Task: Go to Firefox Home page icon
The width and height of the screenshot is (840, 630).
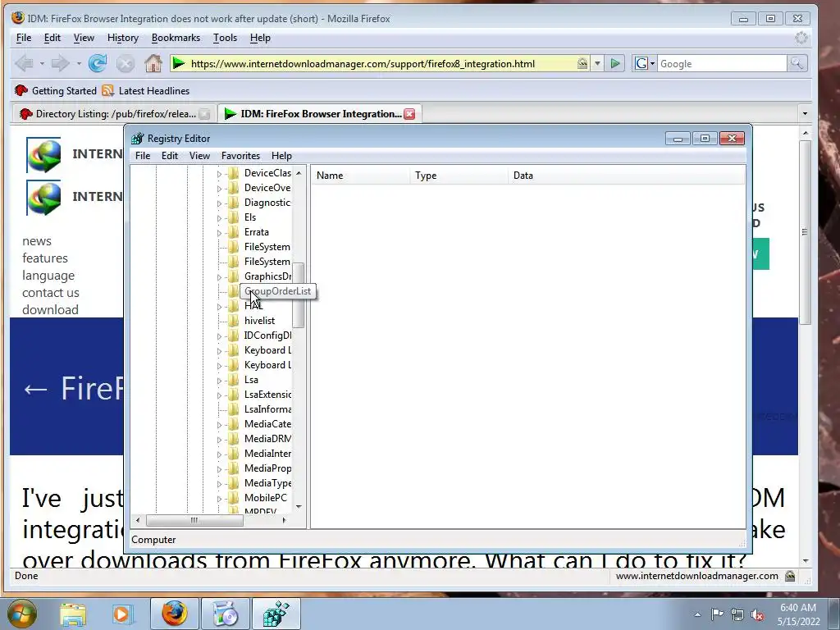Action: click(x=153, y=64)
